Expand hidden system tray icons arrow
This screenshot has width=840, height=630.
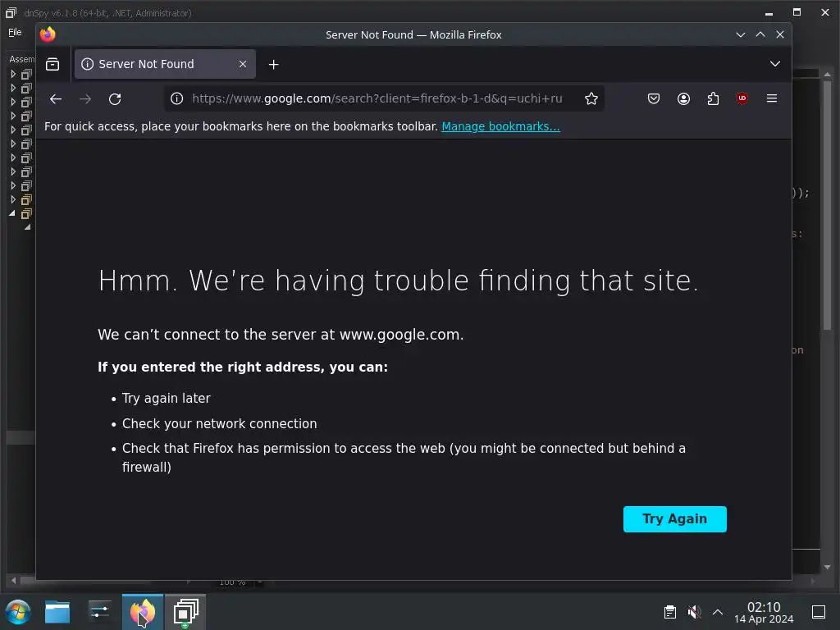(x=718, y=612)
